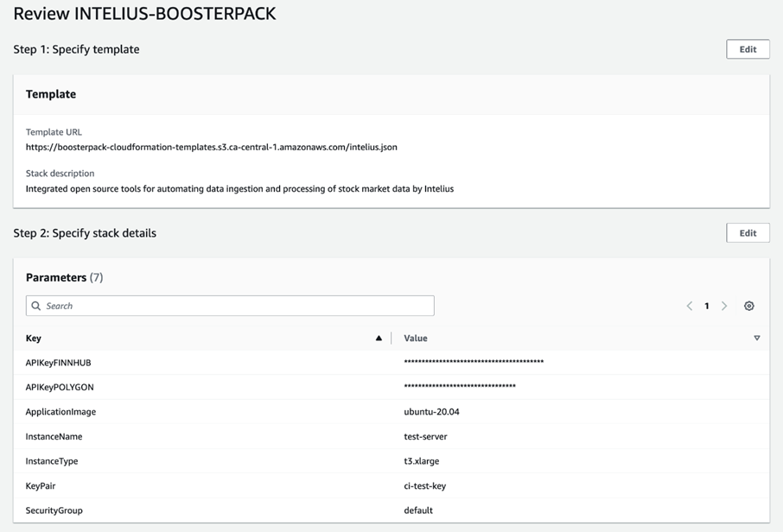Click the ci-test-key KeyPair value
This screenshot has width=783, height=532.
click(x=424, y=486)
